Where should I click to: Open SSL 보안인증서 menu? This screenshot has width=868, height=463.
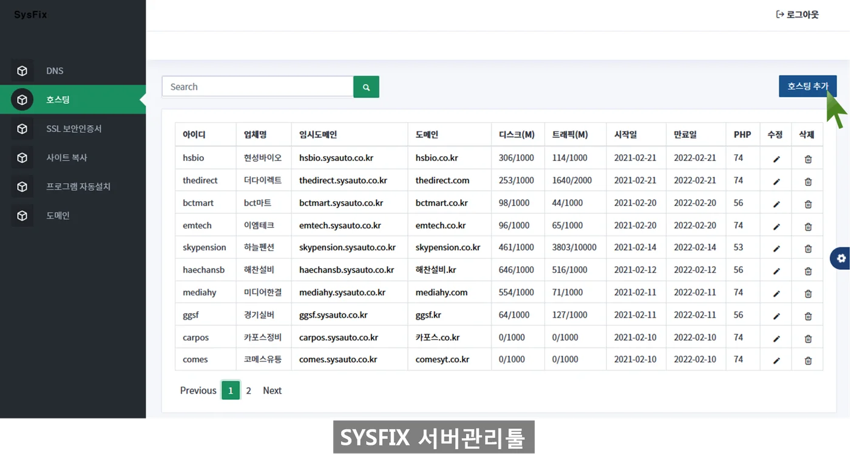(x=73, y=129)
